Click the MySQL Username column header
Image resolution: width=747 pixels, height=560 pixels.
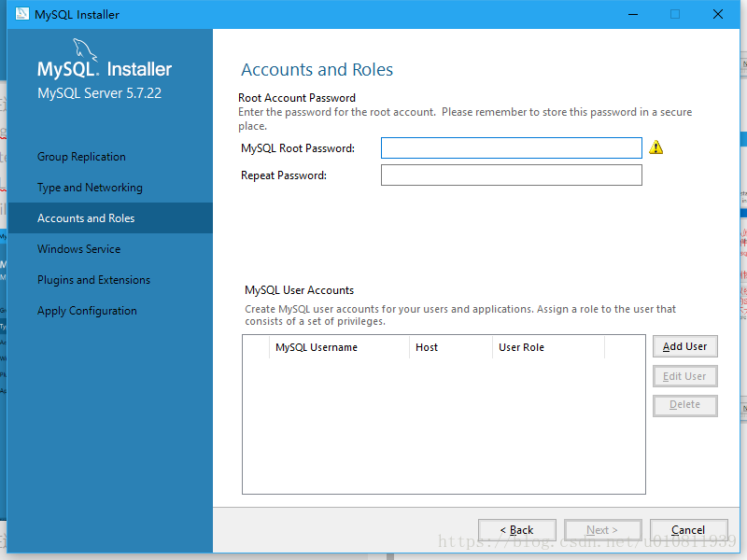click(x=339, y=347)
